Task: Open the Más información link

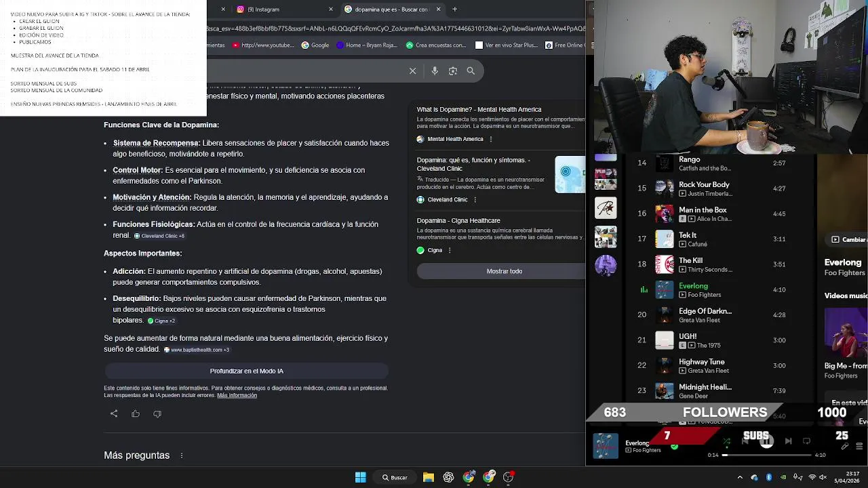Action: [x=237, y=395]
